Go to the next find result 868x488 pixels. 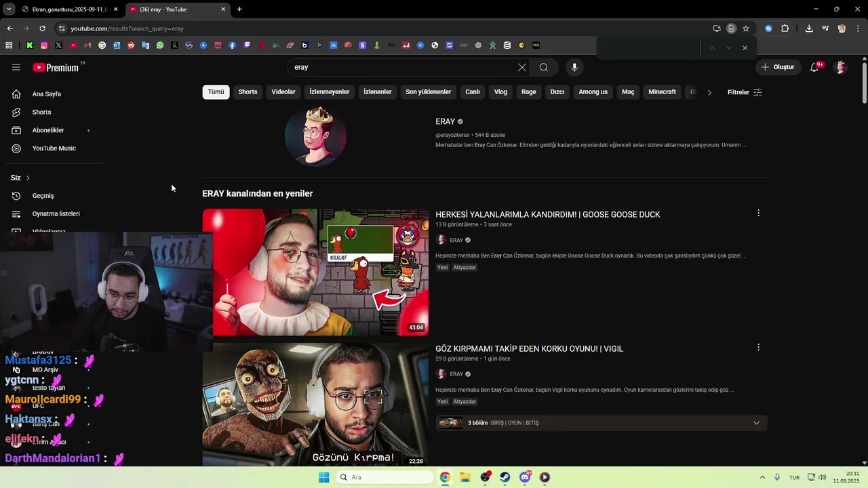pyautogui.click(x=728, y=47)
